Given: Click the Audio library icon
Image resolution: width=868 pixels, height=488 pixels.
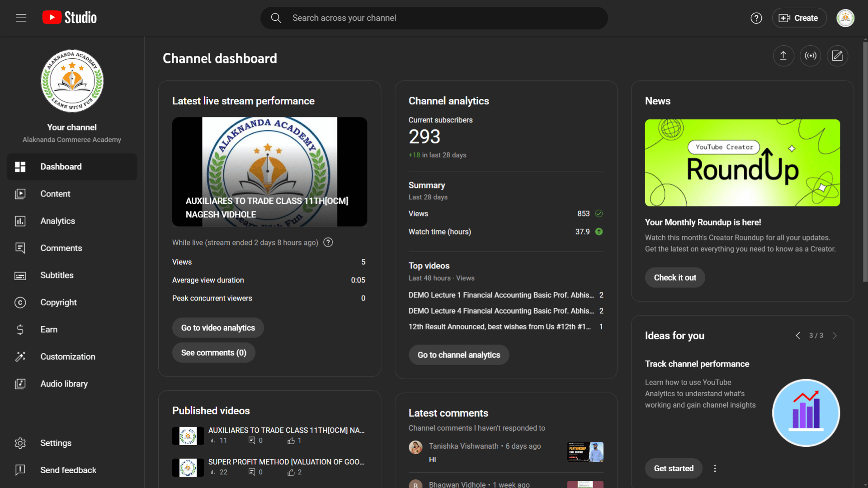Looking at the screenshot, I should pos(20,384).
